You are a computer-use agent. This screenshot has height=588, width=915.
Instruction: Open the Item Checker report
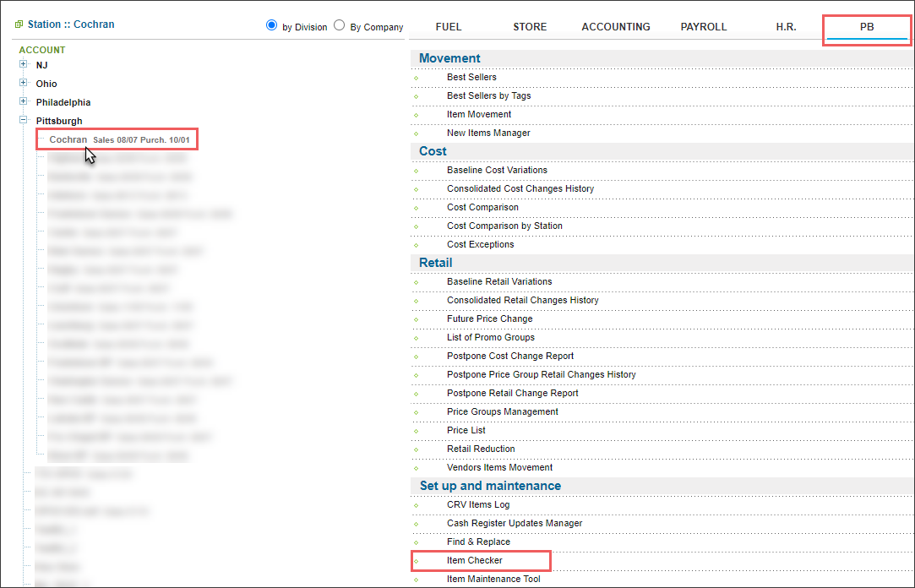point(474,561)
